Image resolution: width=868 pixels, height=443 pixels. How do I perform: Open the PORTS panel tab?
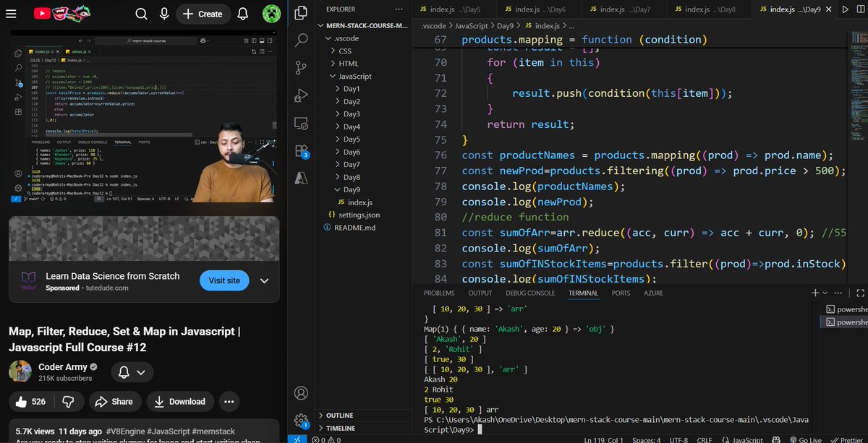[621, 293]
